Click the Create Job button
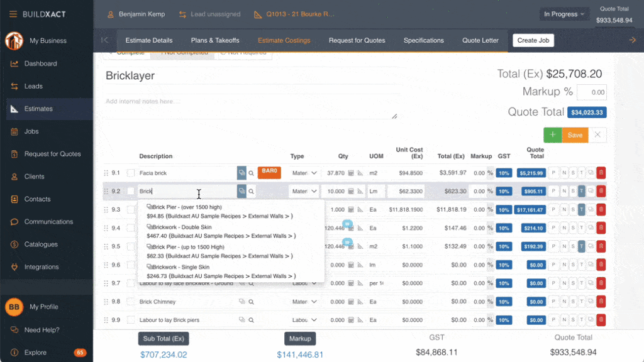Screen dimensions: 644x362 [533, 40]
